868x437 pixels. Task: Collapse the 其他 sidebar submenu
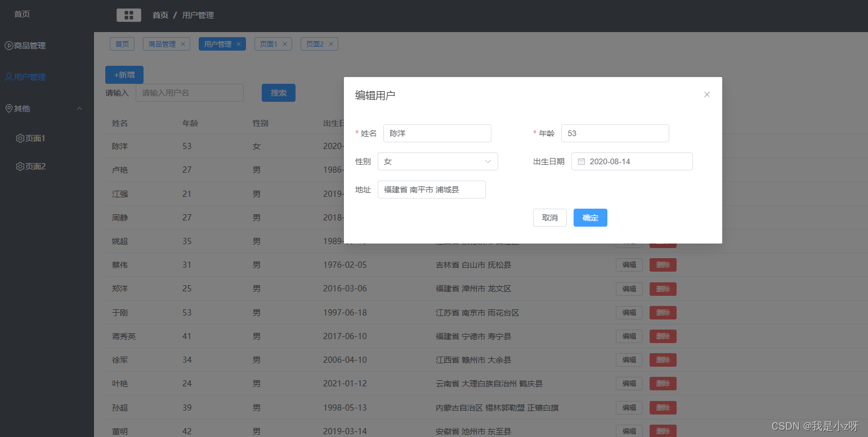pyautogui.click(x=47, y=109)
